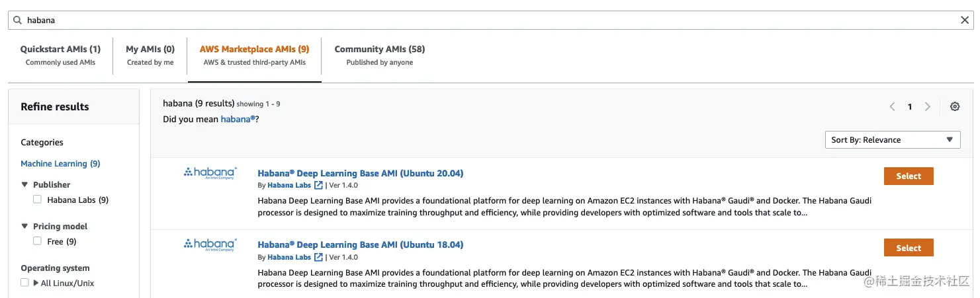Expand the All Linux/Unix tree arrow

(x=36, y=283)
